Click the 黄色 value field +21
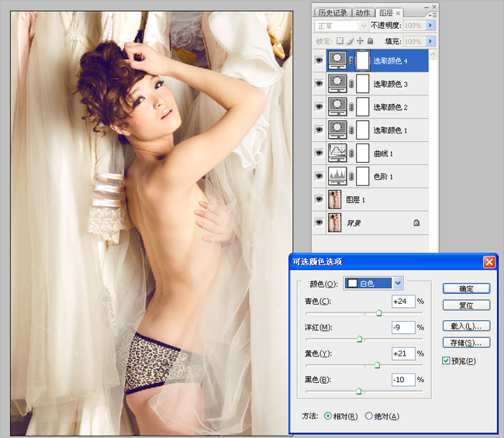The height and width of the screenshot is (438, 504). click(x=403, y=354)
